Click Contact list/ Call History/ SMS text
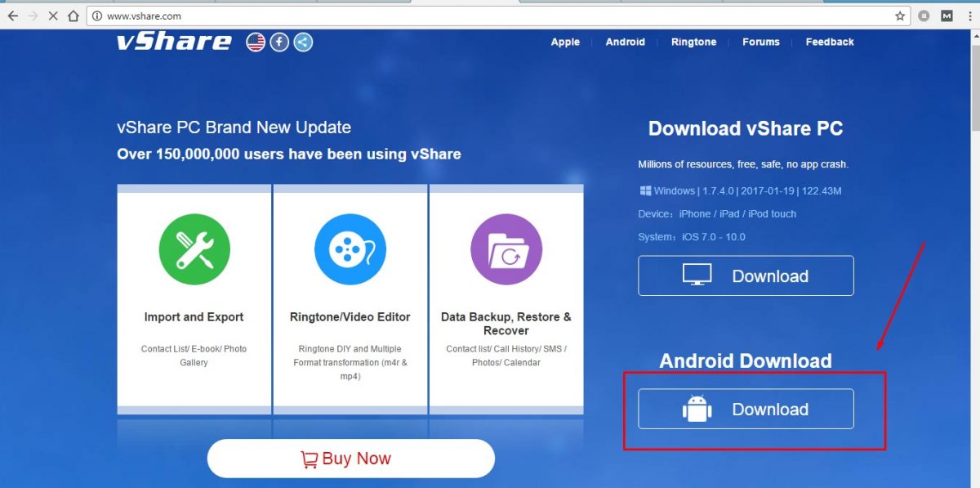980x488 pixels. pyautogui.click(x=506, y=356)
